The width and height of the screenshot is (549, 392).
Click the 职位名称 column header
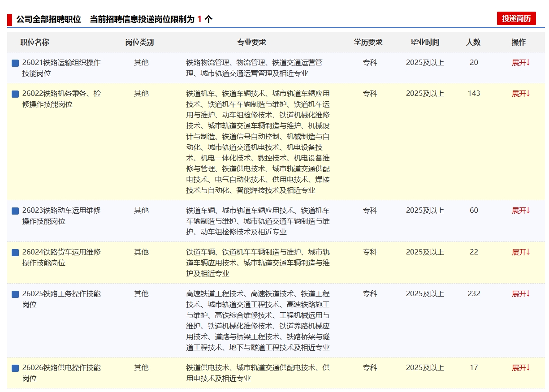pyautogui.click(x=35, y=42)
